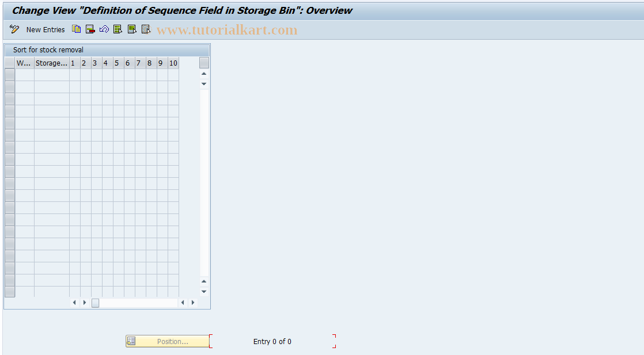Select column header 9
The width and height of the screenshot is (644, 355).
point(162,63)
